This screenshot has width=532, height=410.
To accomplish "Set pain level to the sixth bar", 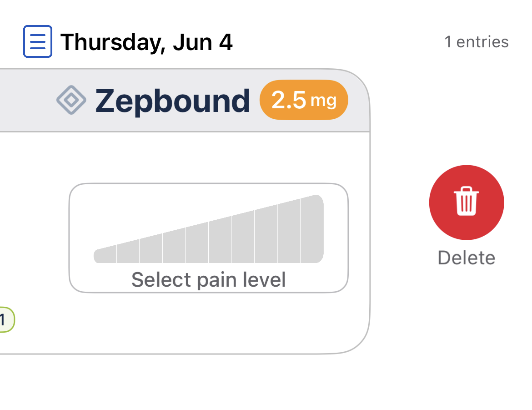I will (220, 240).
